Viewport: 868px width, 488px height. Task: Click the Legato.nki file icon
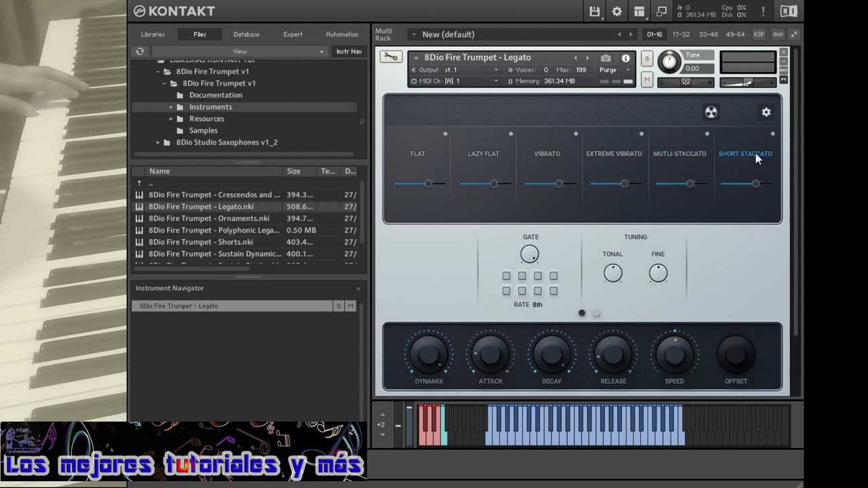[x=139, y=207]
